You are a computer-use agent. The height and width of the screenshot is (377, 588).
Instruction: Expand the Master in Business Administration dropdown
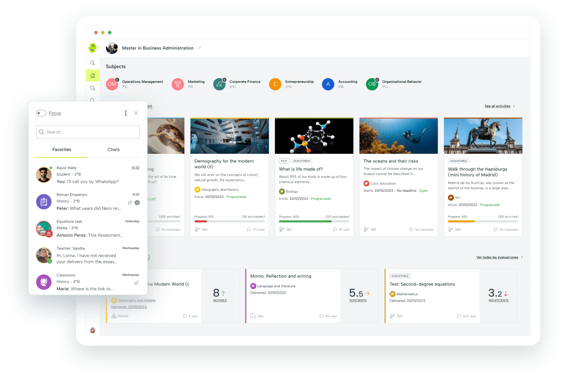pos(200,48)
